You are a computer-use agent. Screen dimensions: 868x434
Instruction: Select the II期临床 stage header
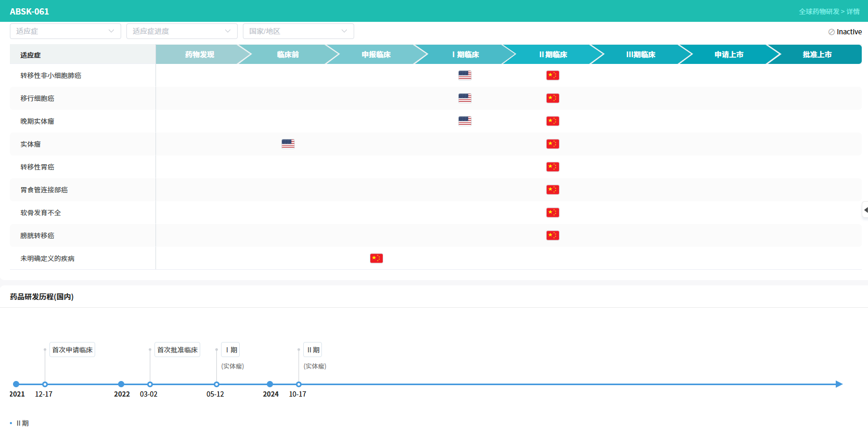pos(553,55)
